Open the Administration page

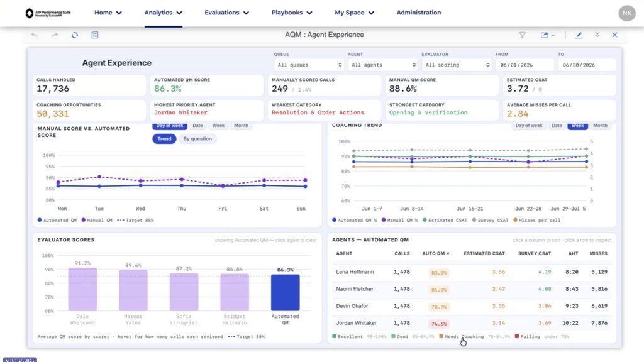[x=418, y=13]
